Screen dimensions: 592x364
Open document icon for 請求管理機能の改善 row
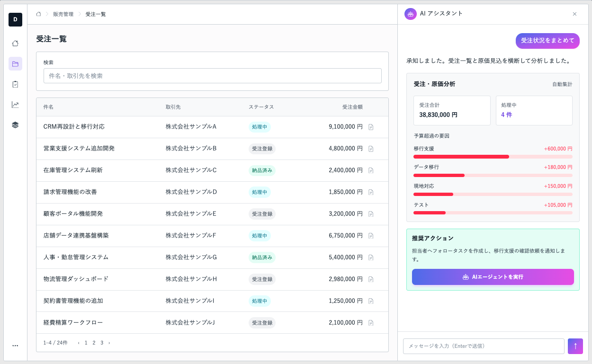click(x=371, y=192)
